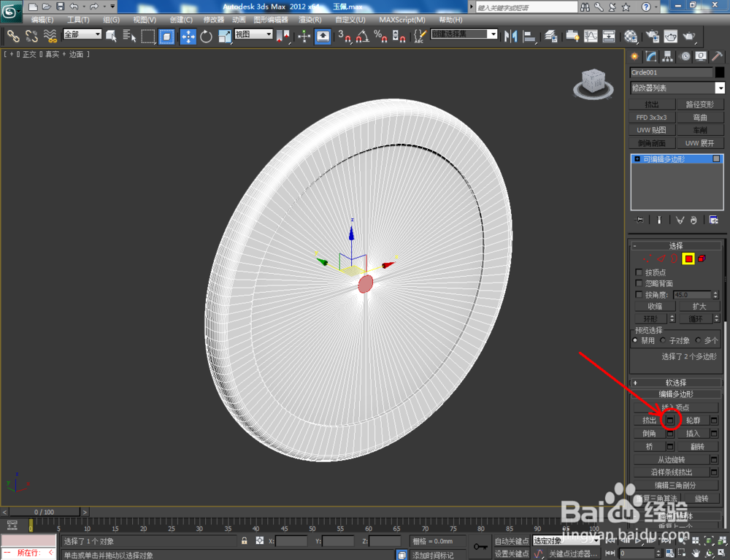Activate the Select and Rotate tool
Screen dimensions: 730x560
[x=206, y=37]
